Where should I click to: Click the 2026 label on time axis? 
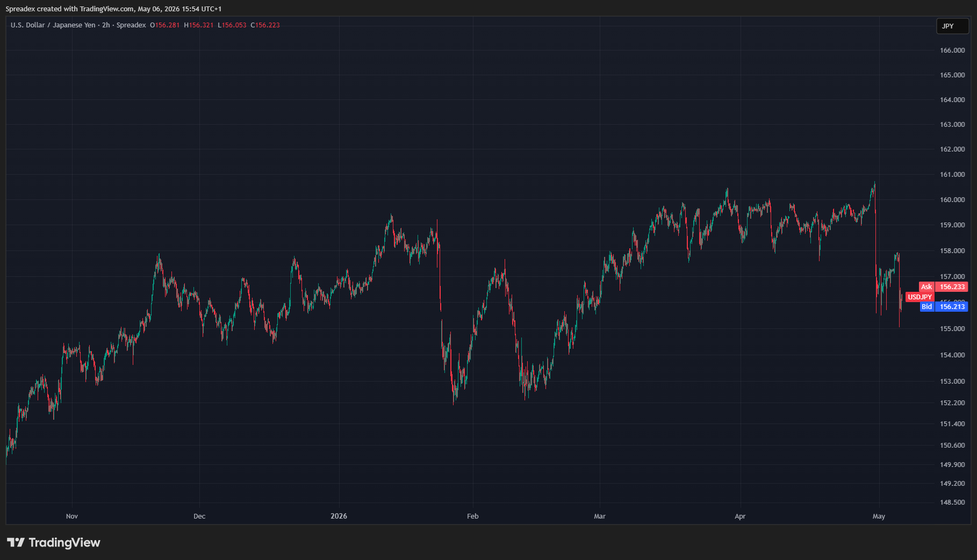(x=339, y=516)
